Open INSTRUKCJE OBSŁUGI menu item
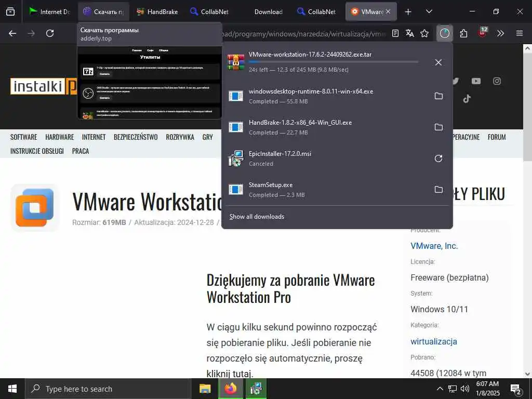The image size is (532, 399). pyautogui.click(x=37, y=151)
